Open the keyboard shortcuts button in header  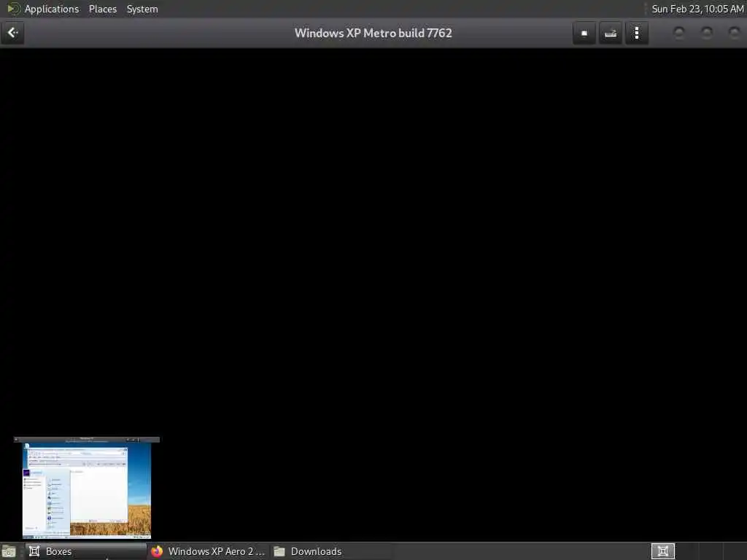[611, 33]
